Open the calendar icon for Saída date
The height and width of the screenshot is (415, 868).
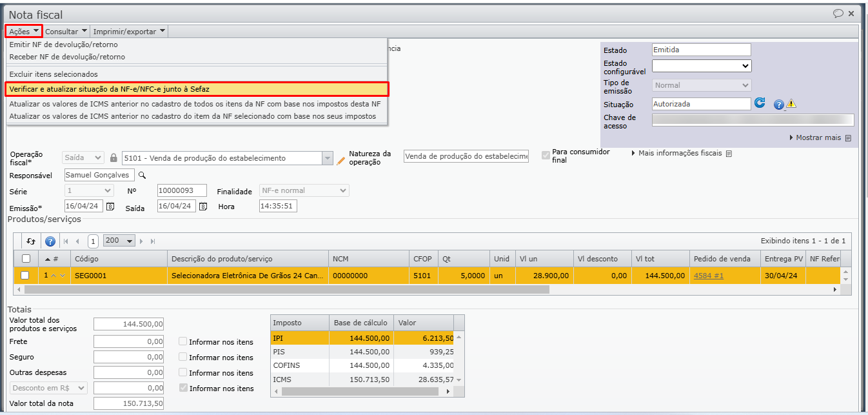(x=203, y=207)
